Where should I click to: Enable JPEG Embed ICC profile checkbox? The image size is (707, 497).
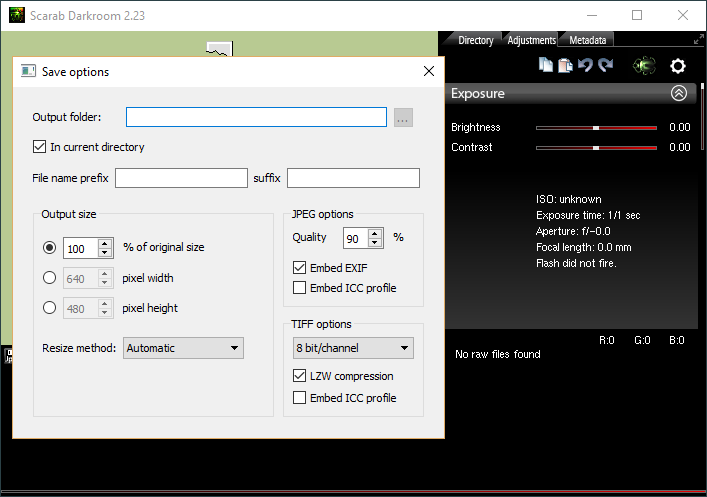coord(299,288)
